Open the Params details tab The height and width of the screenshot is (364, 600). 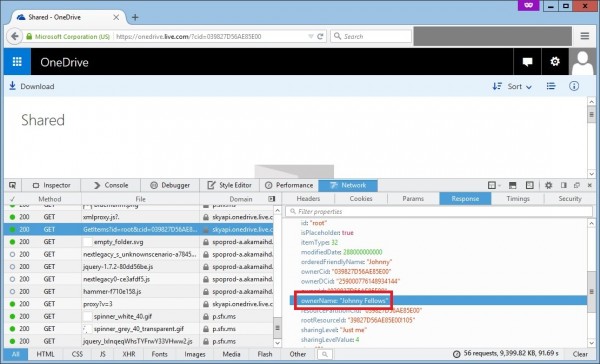[x=413, y=199]
